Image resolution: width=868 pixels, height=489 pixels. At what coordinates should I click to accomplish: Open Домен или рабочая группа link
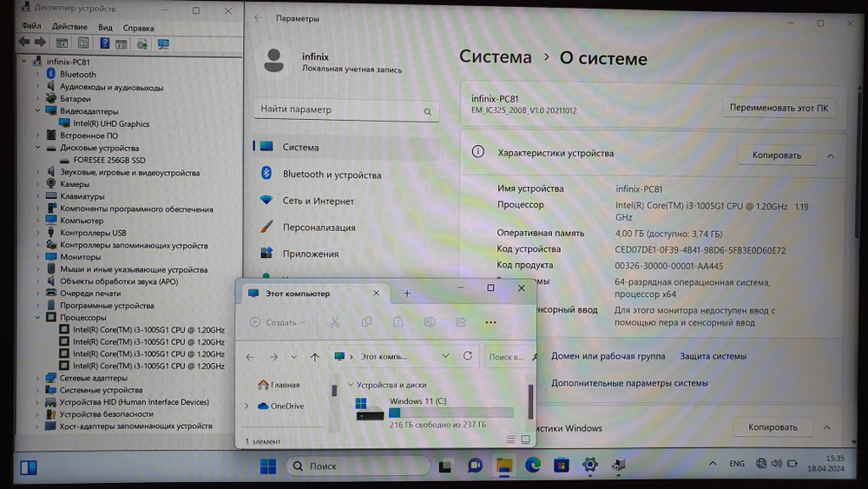[608, 356]
